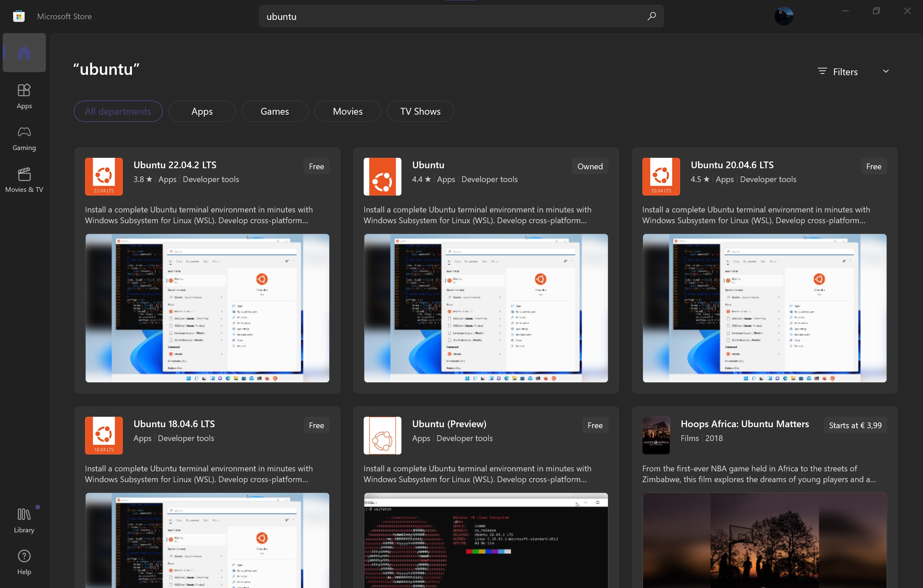Open Help in the sidebar

click(x=24, y=562)
